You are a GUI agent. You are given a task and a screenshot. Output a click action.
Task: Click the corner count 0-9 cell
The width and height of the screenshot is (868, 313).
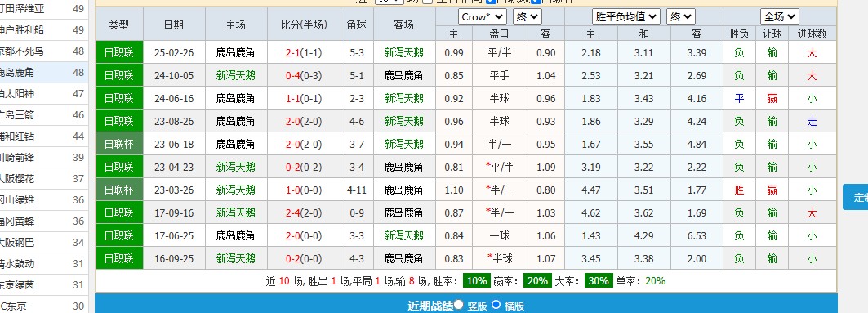click(357, 212)
